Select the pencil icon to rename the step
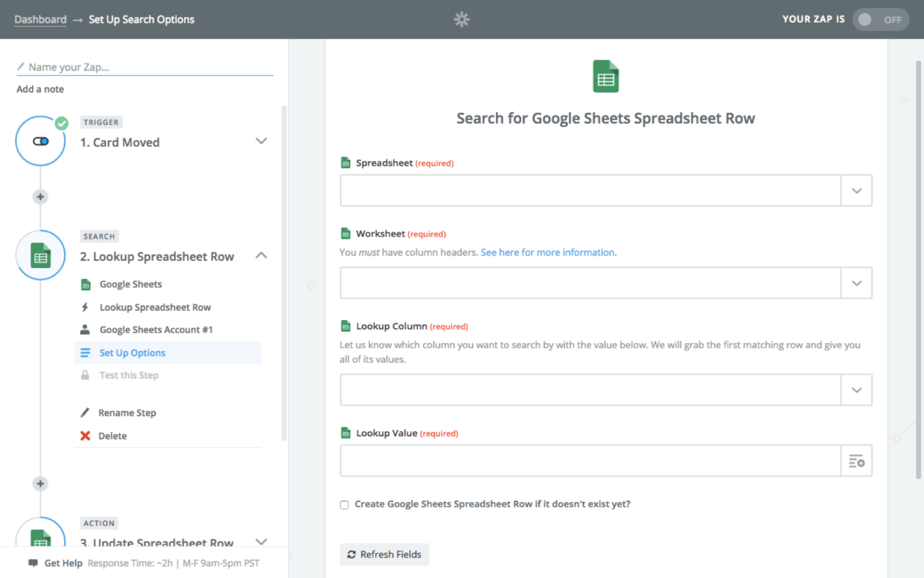The width and height of the screenshot is (924, 578). click(86, 412)
